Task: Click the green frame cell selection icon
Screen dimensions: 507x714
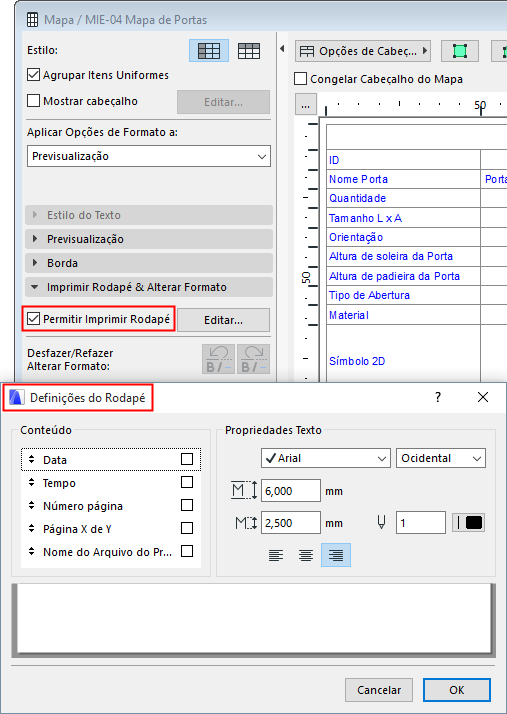Action: pos(460,51)
